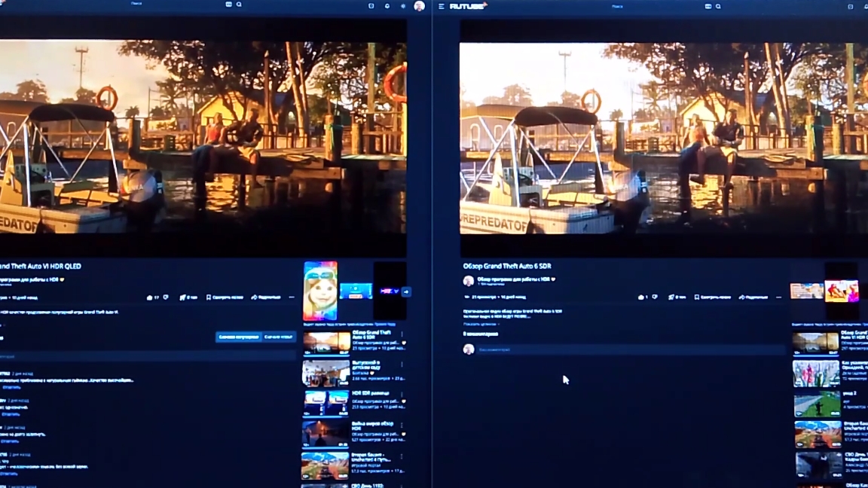The width and height of the screenshot is (868, 488).
Task: Dislike the Обзор Grand Theft Auto 6 SDR video
Action: (x=655, y=297)
